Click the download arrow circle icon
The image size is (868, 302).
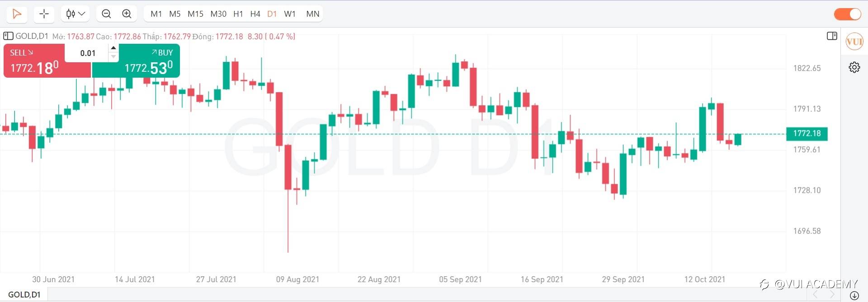coord(854,296)
